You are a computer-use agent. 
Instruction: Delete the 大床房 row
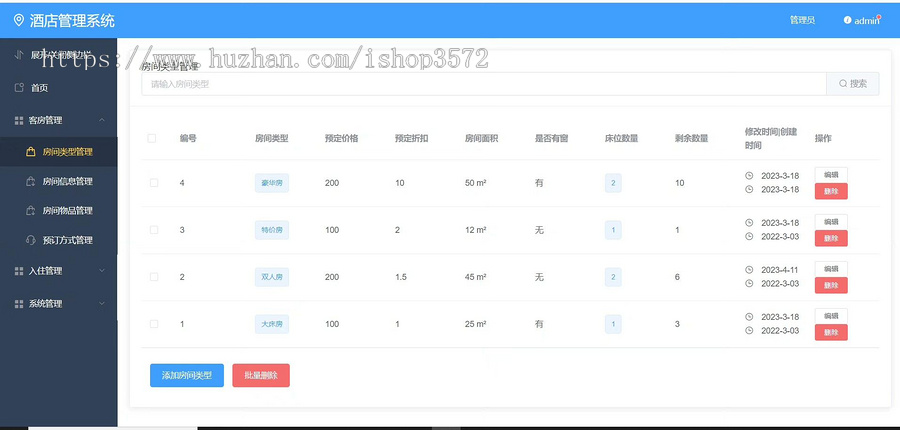(x=831, y=332)
